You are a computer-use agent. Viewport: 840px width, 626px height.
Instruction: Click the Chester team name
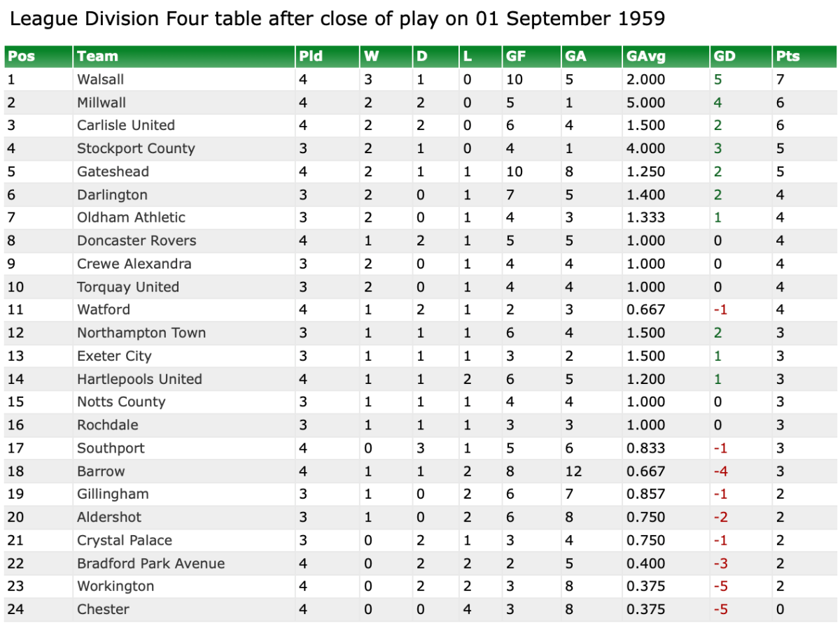pyautogui.click(x=103, y=610)
